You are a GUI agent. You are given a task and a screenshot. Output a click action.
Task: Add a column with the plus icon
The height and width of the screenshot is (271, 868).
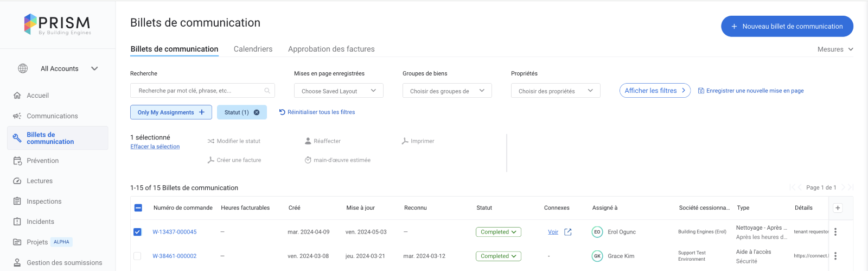point(838,208)
